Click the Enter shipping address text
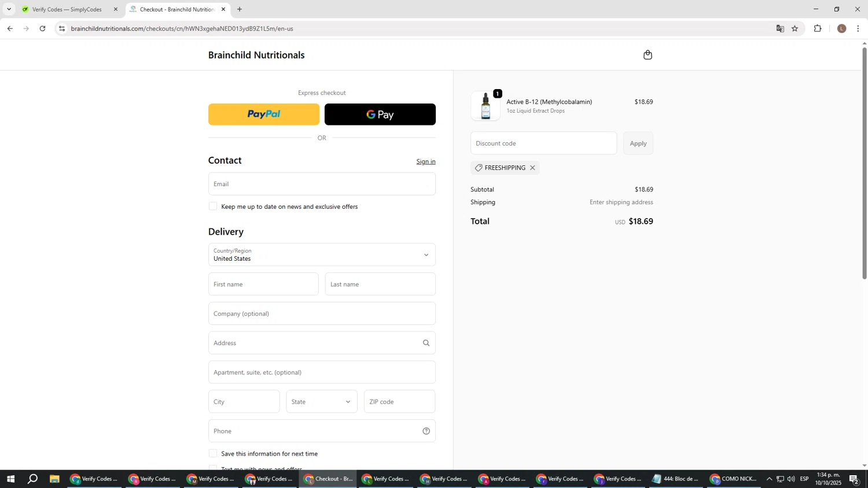Image resolution: width=868 pixels, height=488 pixels. pyautogui.click(x=621, y=202)
